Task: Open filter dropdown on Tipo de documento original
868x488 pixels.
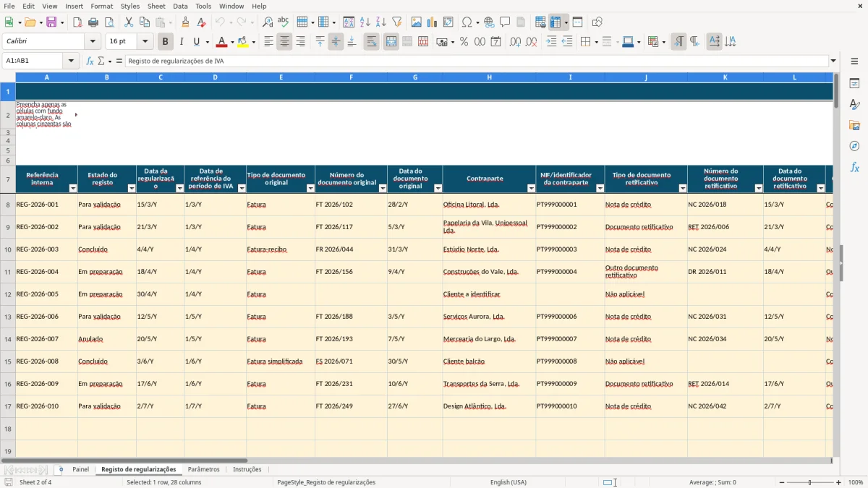Action: (310, 188)
